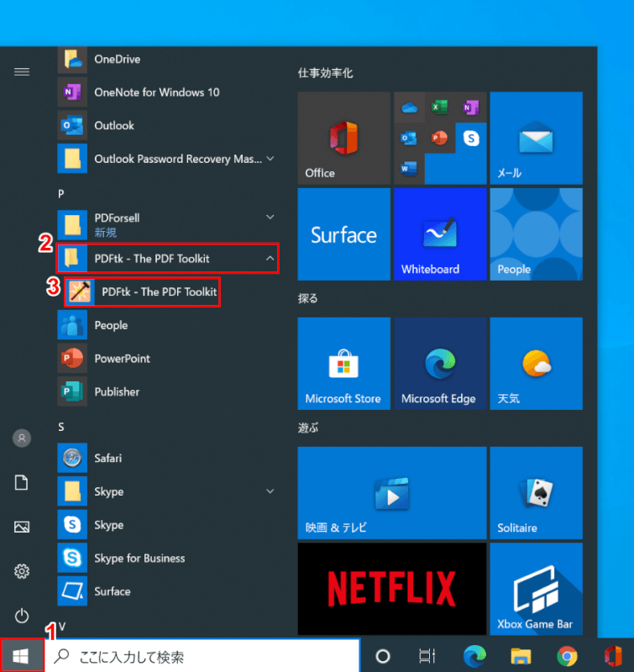Open the Microsoft Store tile

pyautogui.click(x=344, y=364)
